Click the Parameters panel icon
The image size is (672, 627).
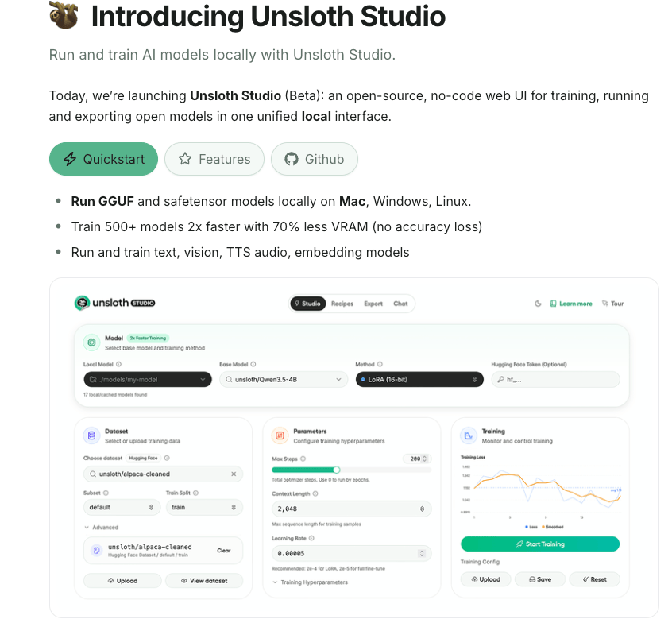[x=280, y=435]
